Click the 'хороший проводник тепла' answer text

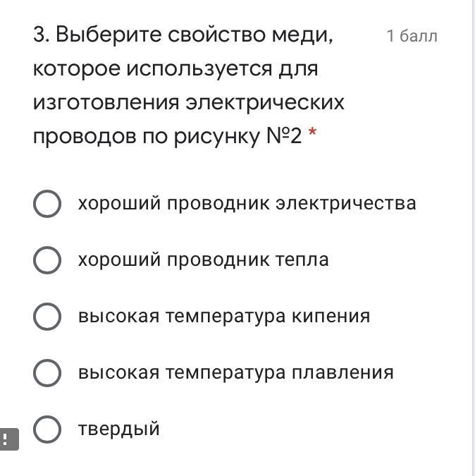203,260
